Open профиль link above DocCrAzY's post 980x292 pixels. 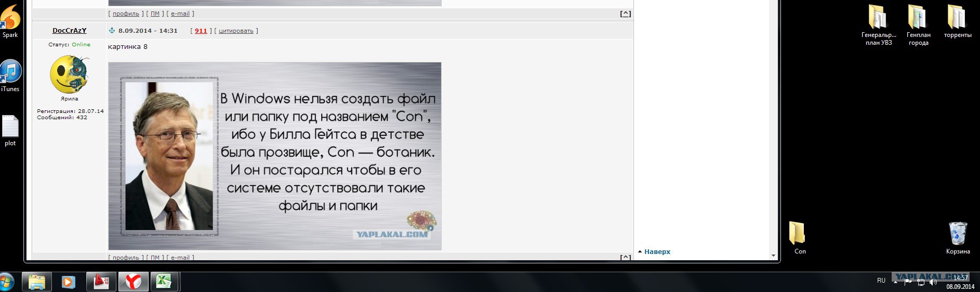[126, 14]
